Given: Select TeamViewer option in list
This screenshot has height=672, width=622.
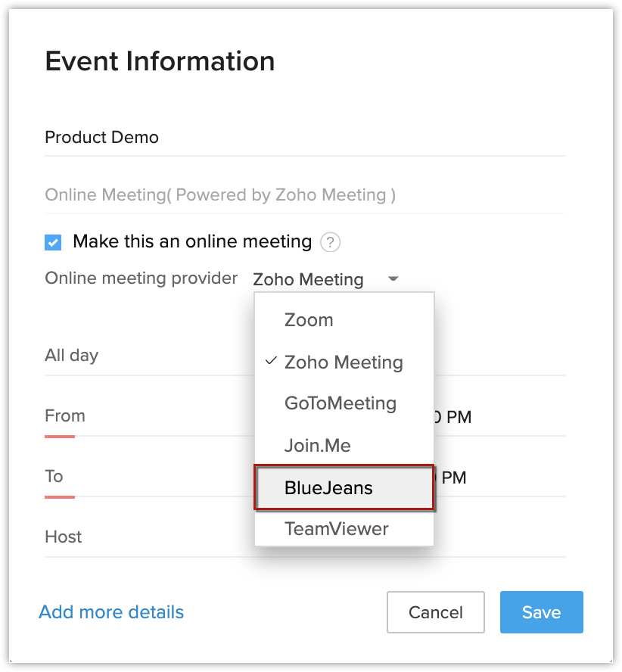Looking at the screenshot, I should pyautogui.click(x=336, y=529).
